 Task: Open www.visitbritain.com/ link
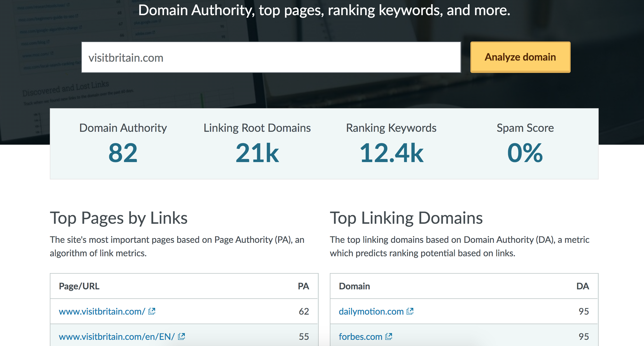[102, 311]
